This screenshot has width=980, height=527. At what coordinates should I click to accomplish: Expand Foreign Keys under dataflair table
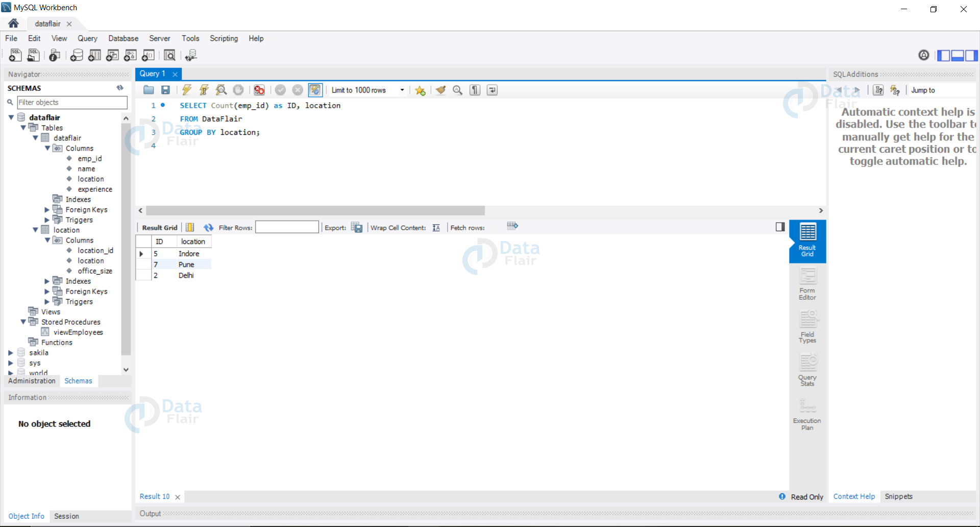tap(47, 209)
